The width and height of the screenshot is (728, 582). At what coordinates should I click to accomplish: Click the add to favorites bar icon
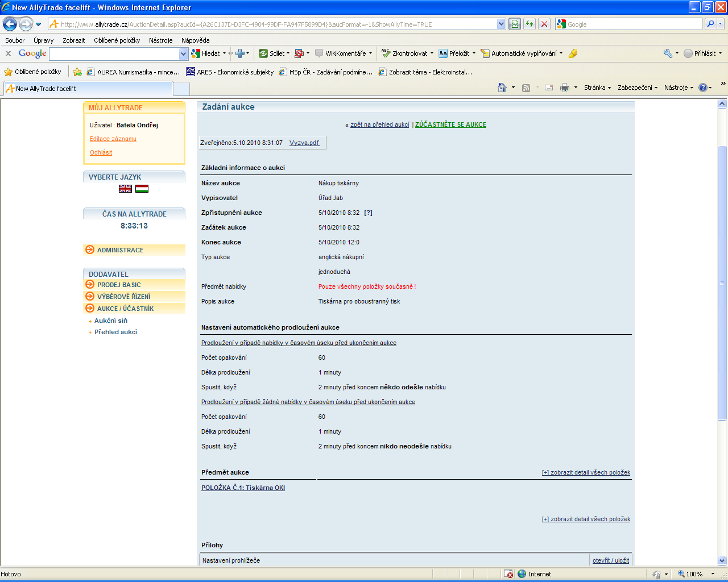(77, 72)
